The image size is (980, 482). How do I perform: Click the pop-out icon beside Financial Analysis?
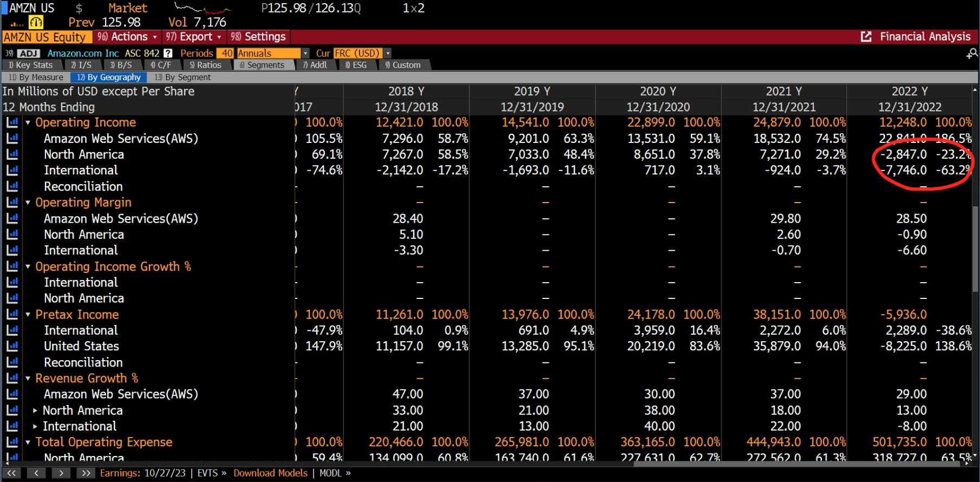866,37
